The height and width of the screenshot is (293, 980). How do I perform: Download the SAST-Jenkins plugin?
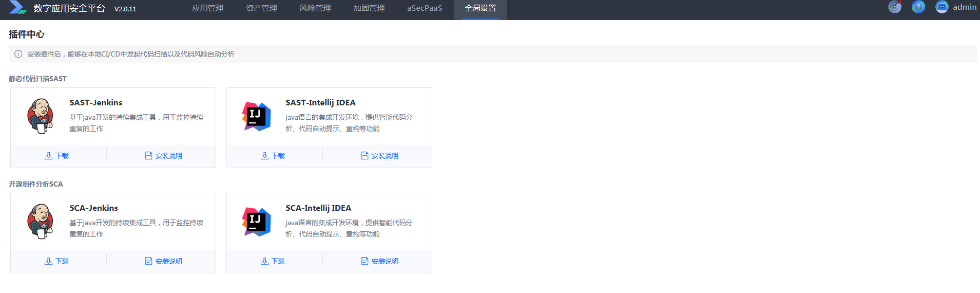(x=57, y=156)
